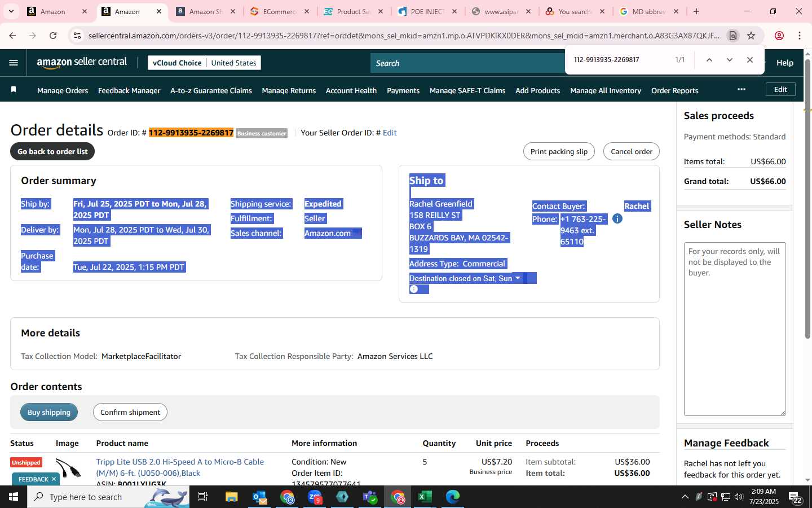Click the USB cable product thumbnail
This screenshot has width=812, height=508.
(x=68, y=468)
